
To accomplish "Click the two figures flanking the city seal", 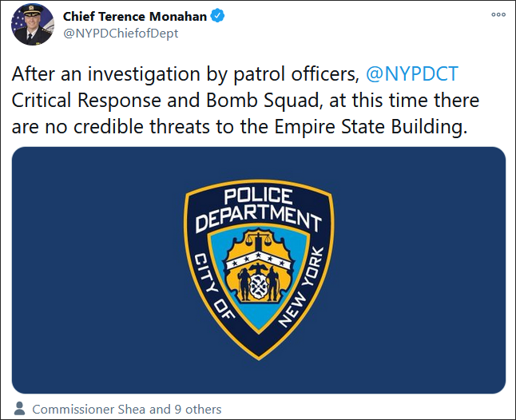I will [x=257, y=283].
